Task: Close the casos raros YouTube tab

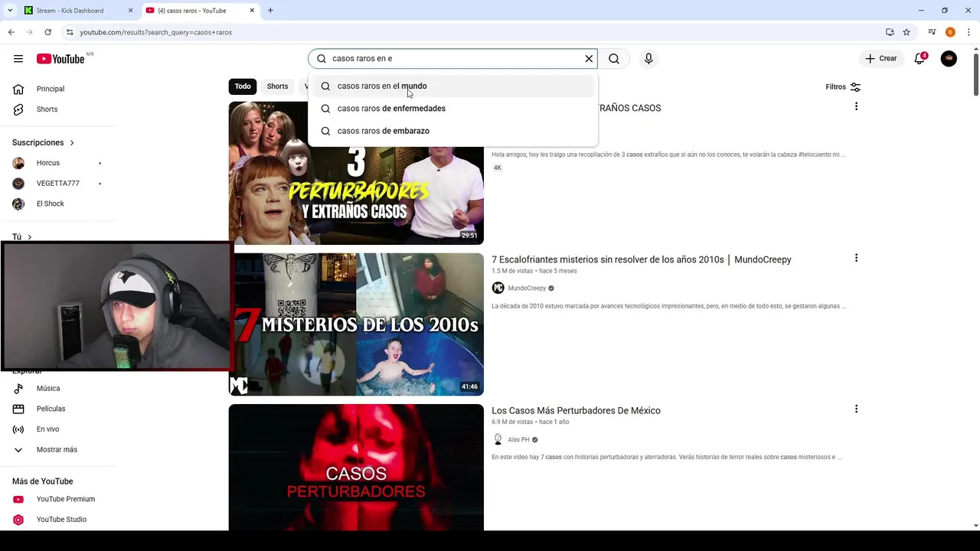Action: [x=252, y=11]
